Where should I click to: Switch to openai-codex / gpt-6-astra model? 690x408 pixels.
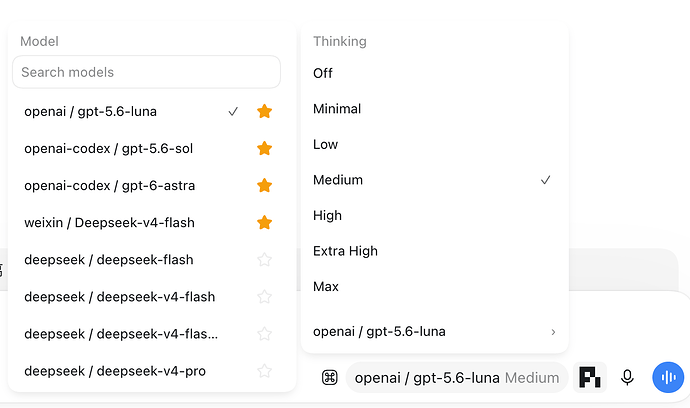tap(110, 185)
